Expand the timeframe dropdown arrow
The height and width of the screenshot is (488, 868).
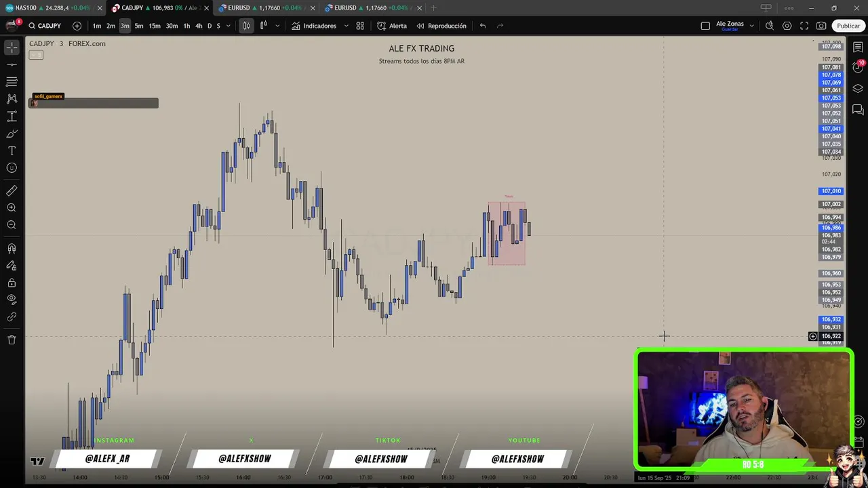[x=228, y=26]
